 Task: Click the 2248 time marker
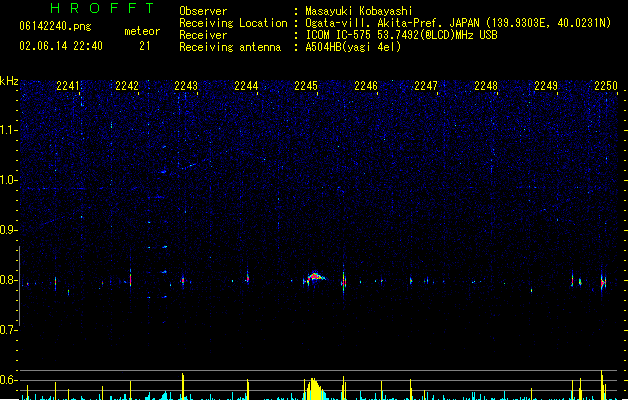(x=486, y=86)
